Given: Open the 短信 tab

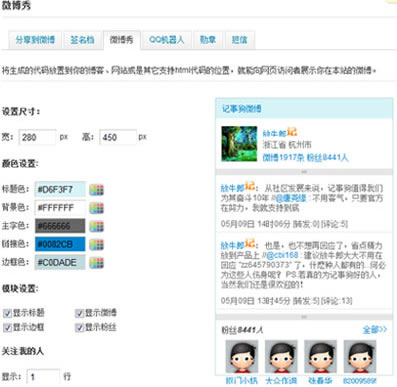Looking at the screenshot, I should coord(240,40).
